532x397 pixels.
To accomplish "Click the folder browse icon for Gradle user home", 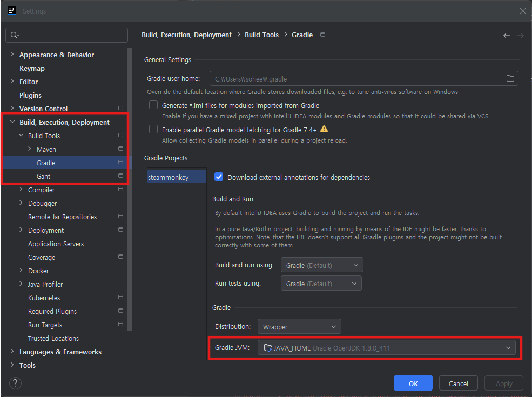I will point(510,78).
